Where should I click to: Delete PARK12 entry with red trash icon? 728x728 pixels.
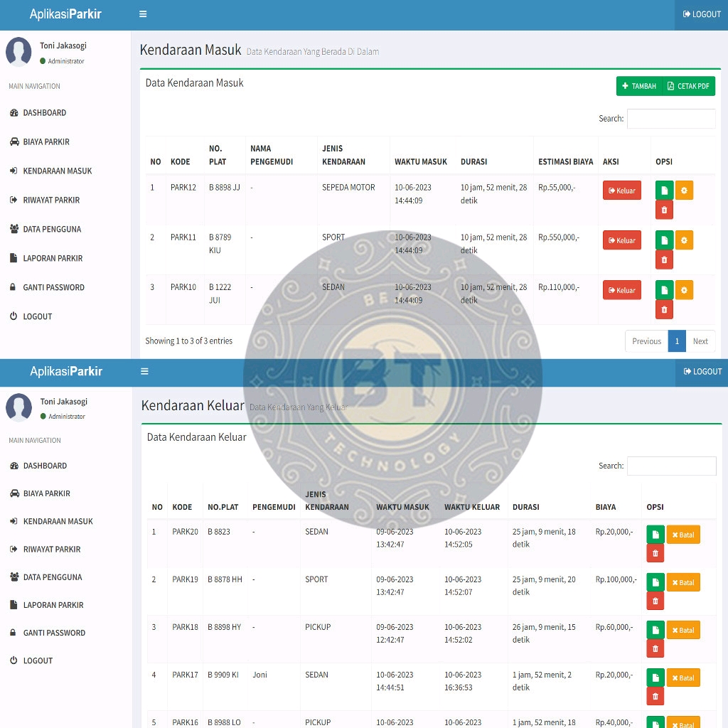pos(664,210)
